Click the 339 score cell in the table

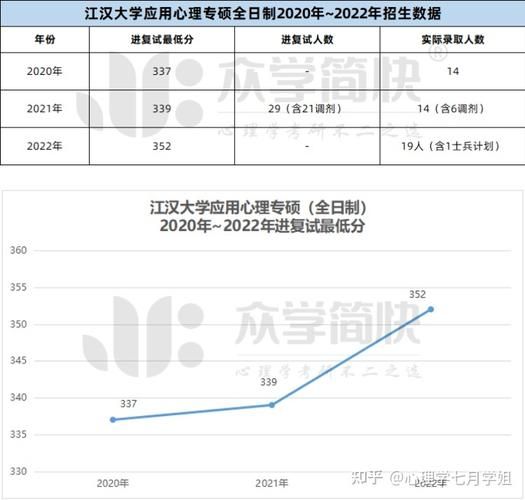pos(162,109)
